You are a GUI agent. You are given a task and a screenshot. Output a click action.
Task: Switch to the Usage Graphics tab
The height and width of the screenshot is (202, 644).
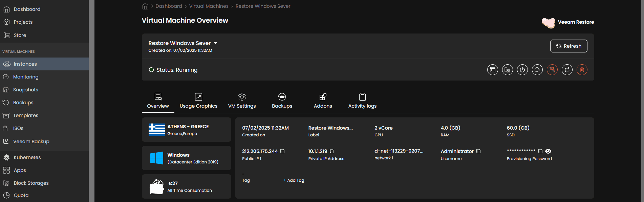[x=198, y=101]
